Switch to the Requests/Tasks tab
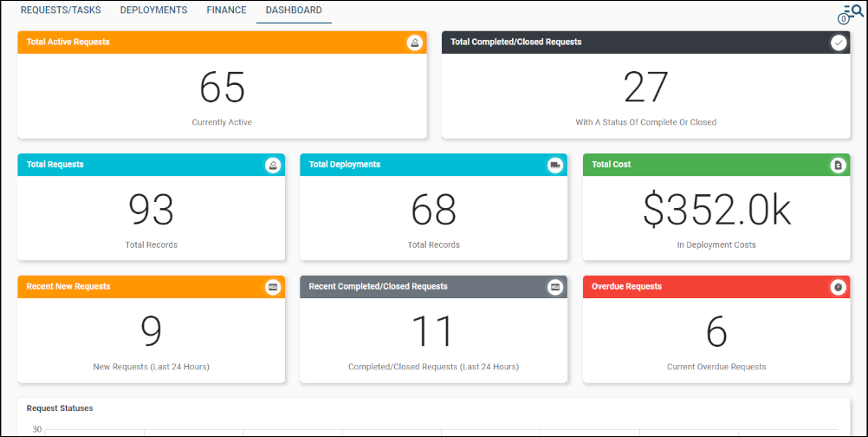The image size is (868, 437). (61, 10)
